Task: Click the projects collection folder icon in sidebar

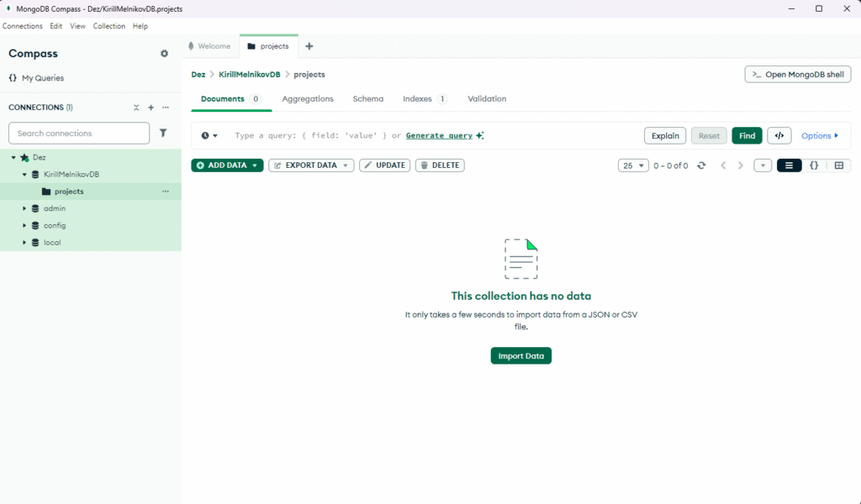Action: 46,192
